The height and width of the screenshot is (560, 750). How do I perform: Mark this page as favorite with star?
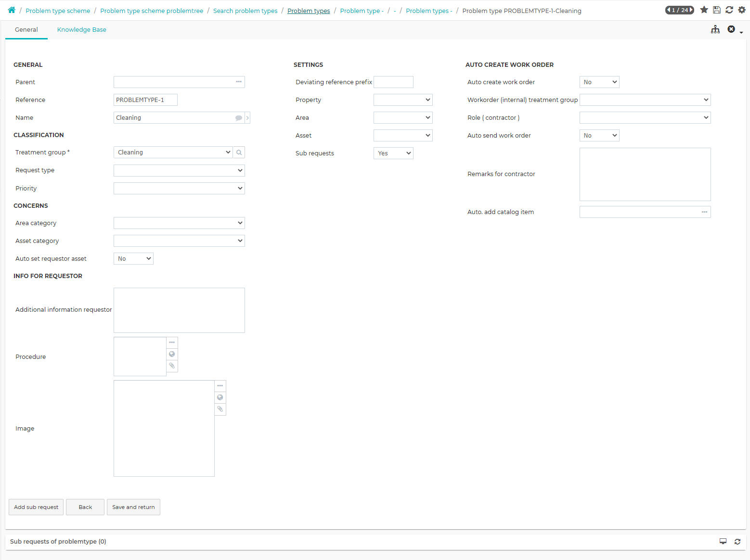[704, 10]
